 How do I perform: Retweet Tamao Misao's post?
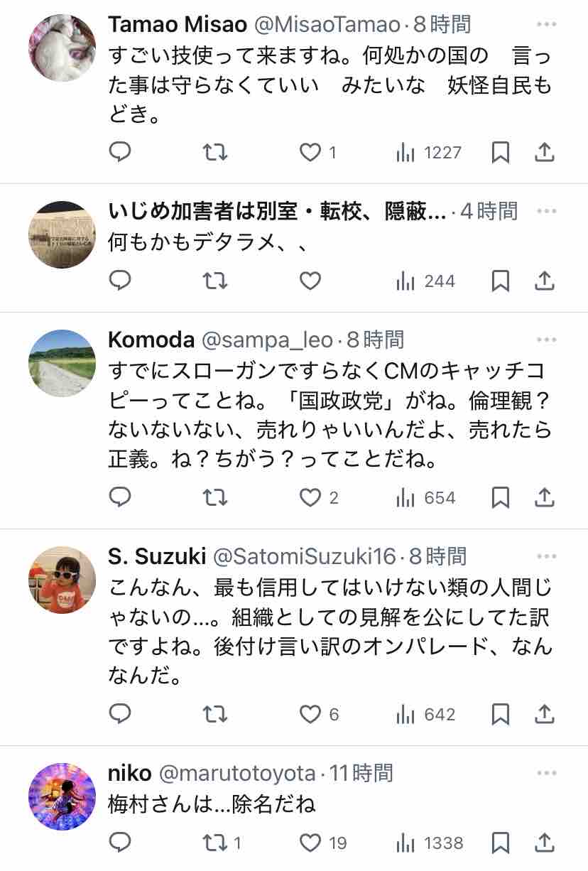214,151
